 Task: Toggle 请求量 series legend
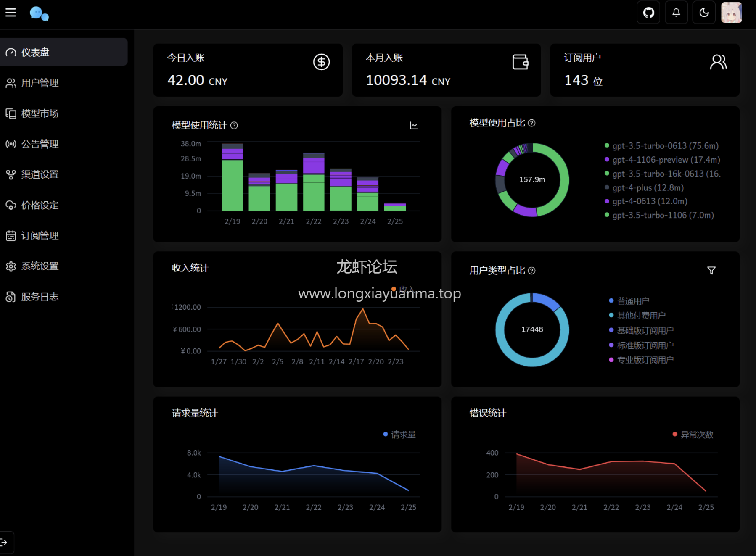pyautogui.click(x=399, y=435)
